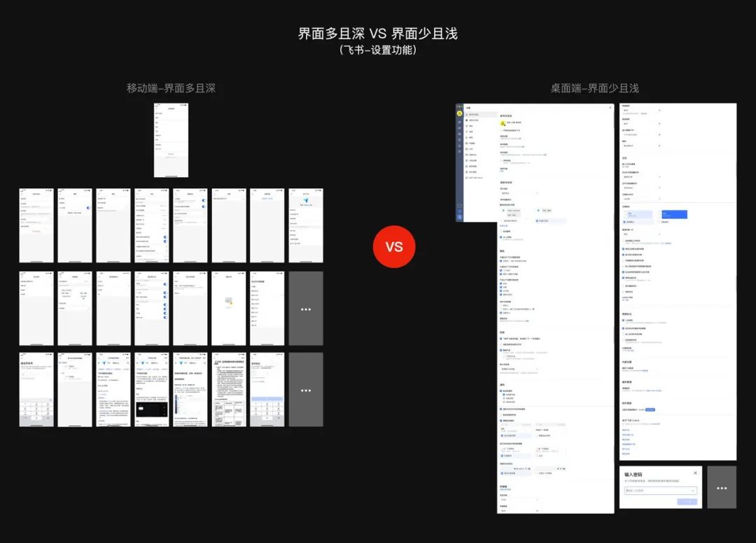Open the 显示语言 display language dropdown
Image resolution: width=756 pixels, height=543 pixels.
(519, 192)
